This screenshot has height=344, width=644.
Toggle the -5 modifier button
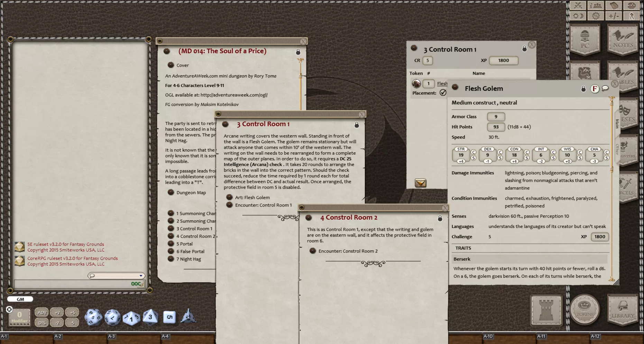[72, 323]
